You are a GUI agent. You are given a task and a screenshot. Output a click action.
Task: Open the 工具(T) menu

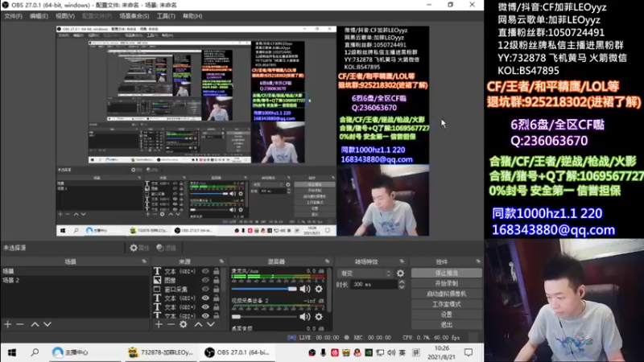166,16
